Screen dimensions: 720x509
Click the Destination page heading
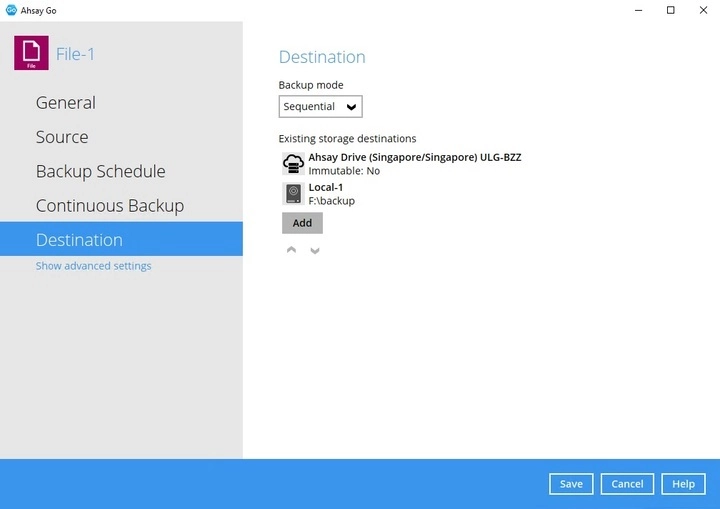click(x=322, y=57)
